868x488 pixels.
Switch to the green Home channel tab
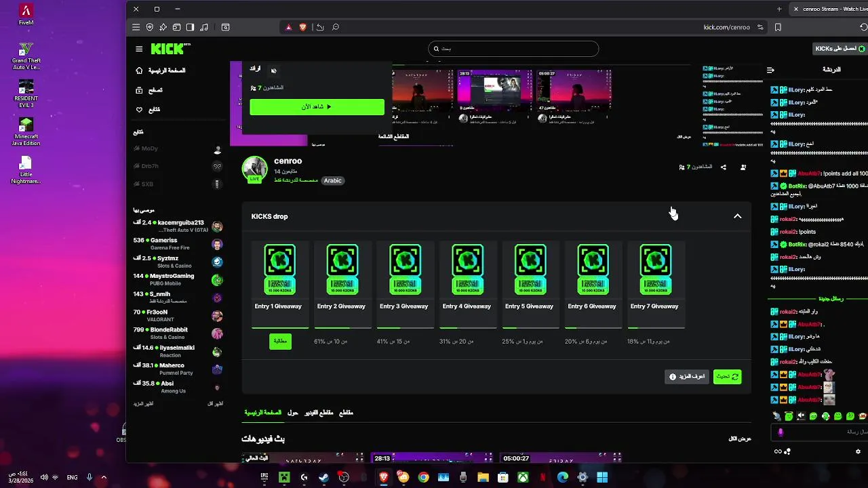pos(263,413)
